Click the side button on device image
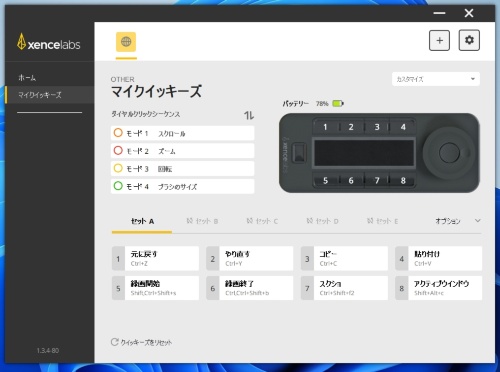This screenshot has width=500, height=372. click(299, 153)
